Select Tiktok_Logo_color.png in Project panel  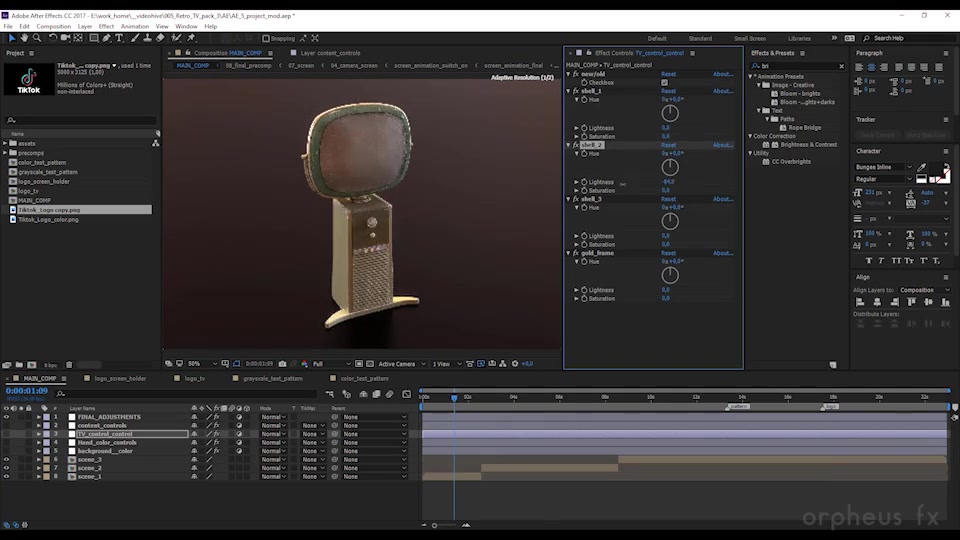click(48, 219)
